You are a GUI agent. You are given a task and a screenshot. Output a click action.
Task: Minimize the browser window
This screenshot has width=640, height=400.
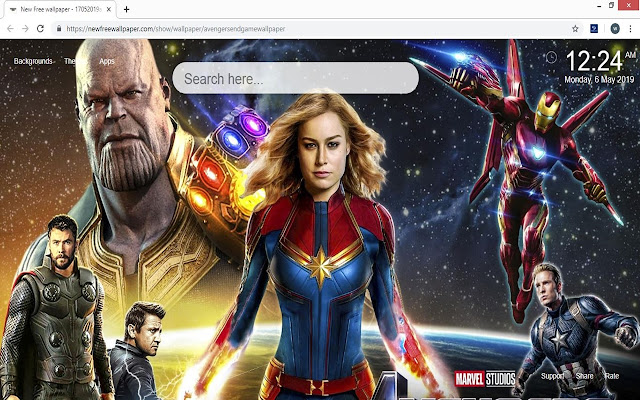[599, 6]
